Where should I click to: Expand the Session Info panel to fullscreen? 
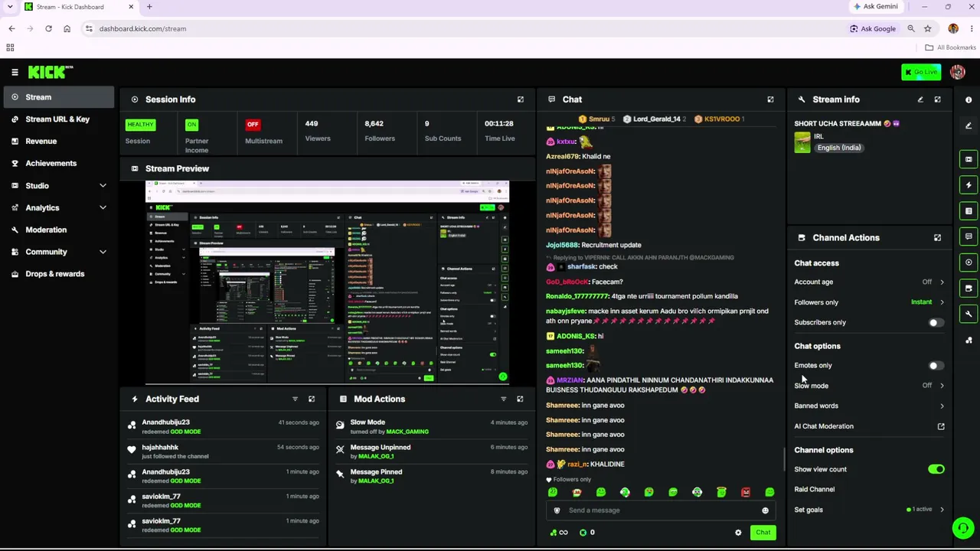tap(521, 99)
